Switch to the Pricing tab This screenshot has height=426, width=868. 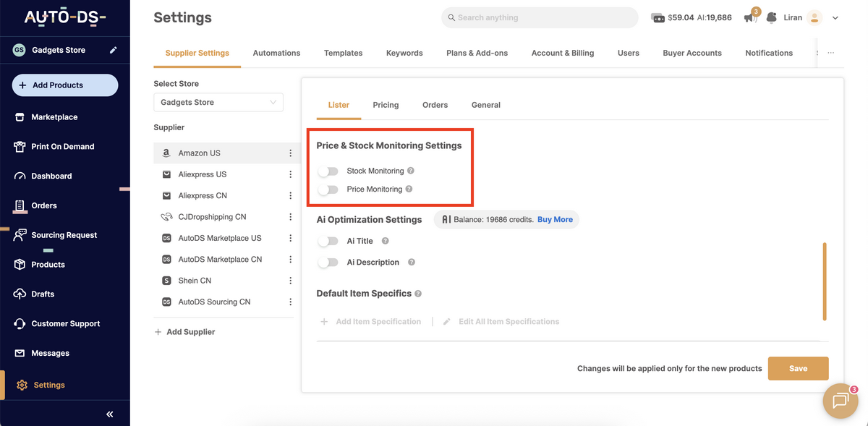386,105
